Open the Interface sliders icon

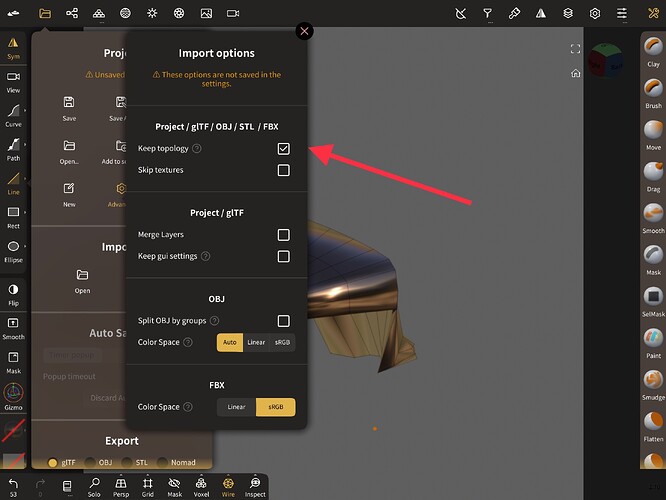click(x=621, y=14)
